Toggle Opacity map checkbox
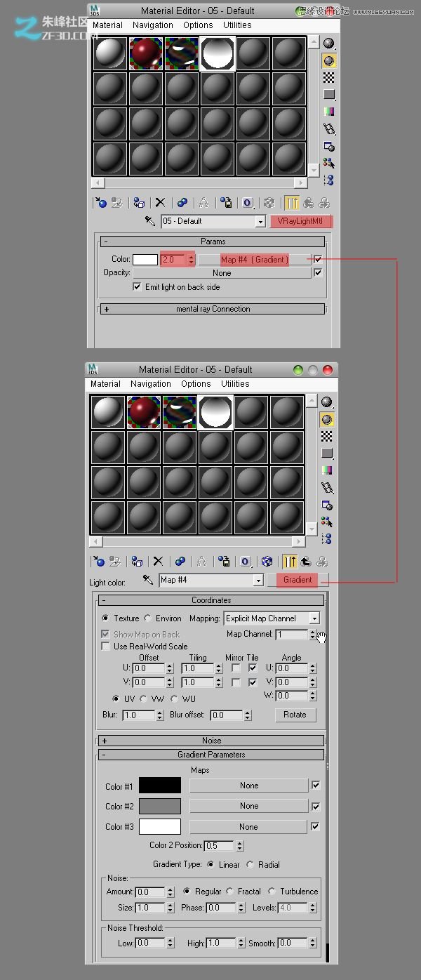The image size is (421, 980). coord(318,273)
